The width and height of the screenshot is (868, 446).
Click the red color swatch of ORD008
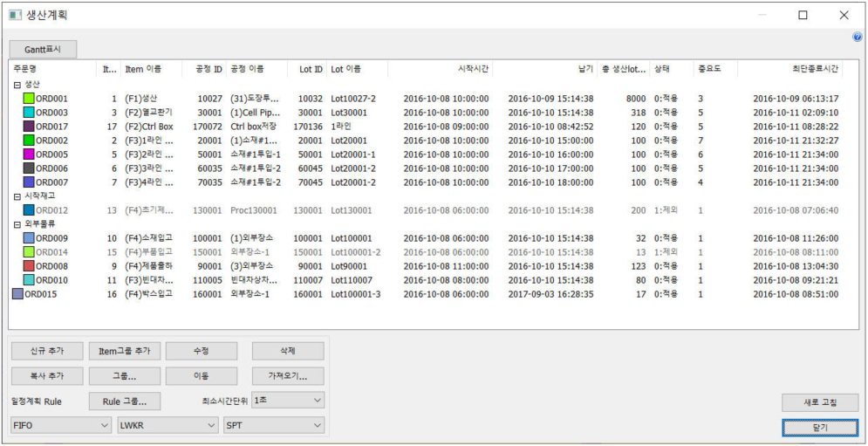pyautogui.click(x=29, y=266)
